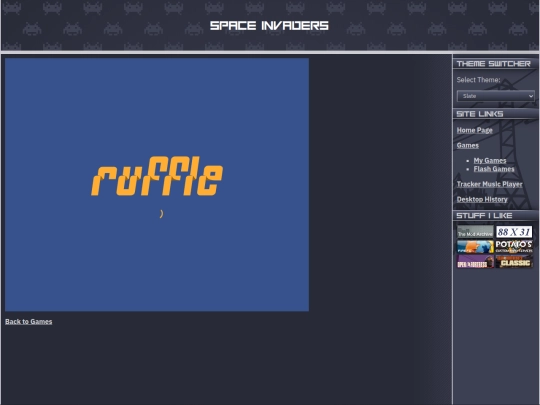The height and width of the screenshot is (405, 540).
Task: Click the Stuff I Like heading
Action: pyautogui.click(x=484, y=216)
